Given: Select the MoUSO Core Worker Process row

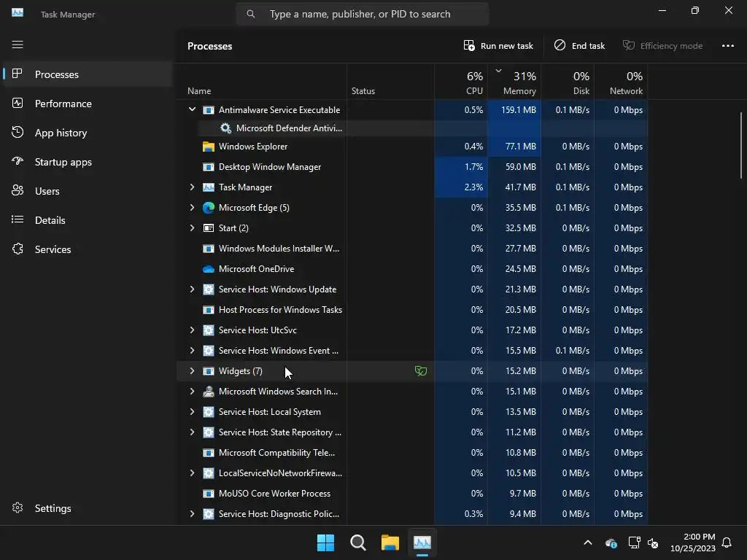Looking at the screenshot, I should click(412, 494).
